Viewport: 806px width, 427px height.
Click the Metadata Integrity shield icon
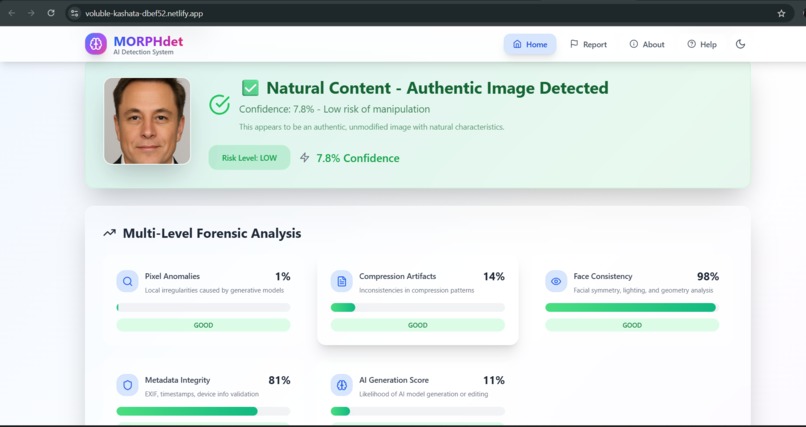pos(127,385)
